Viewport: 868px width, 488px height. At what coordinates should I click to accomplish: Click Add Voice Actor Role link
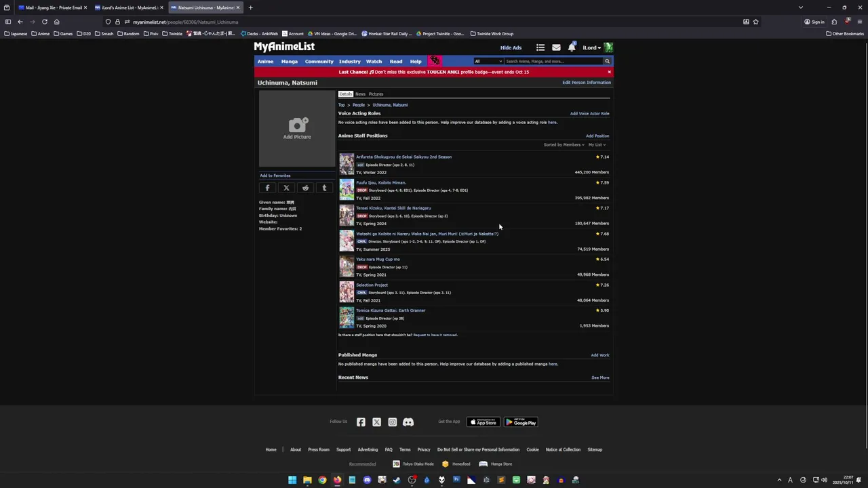click(590, 114)
